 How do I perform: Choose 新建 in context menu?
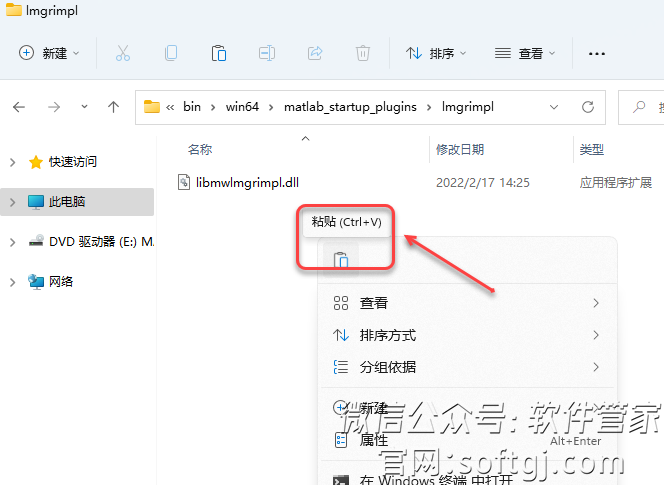pos(467,408)
